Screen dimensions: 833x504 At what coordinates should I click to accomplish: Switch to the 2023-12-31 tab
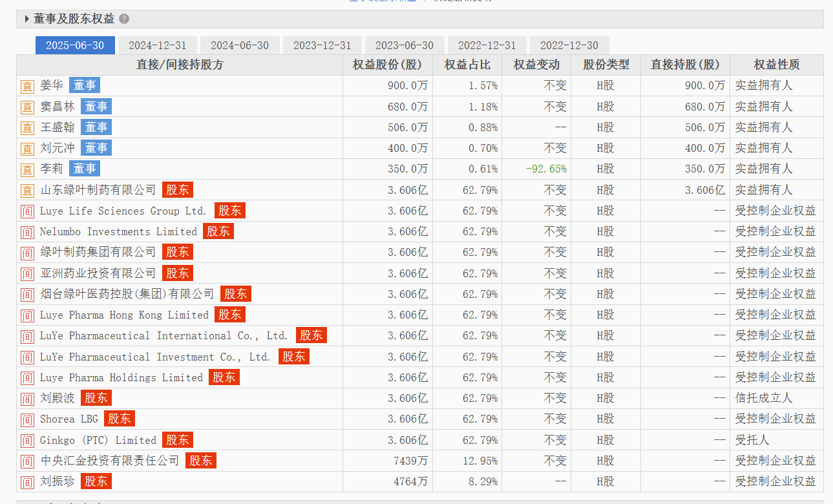pos(322,45)
